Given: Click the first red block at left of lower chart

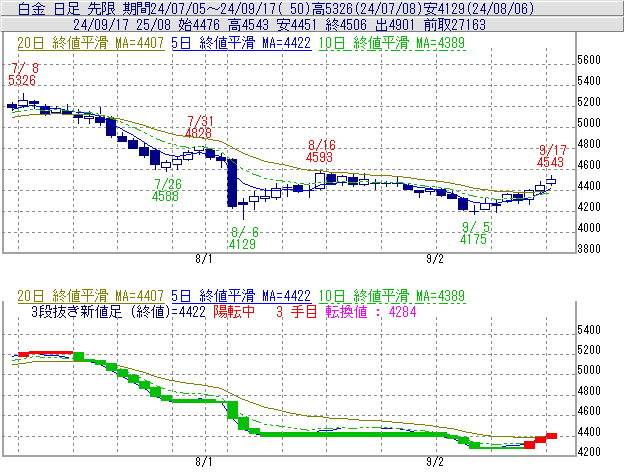Looking at the screenshot, I should tap(24, 354).
